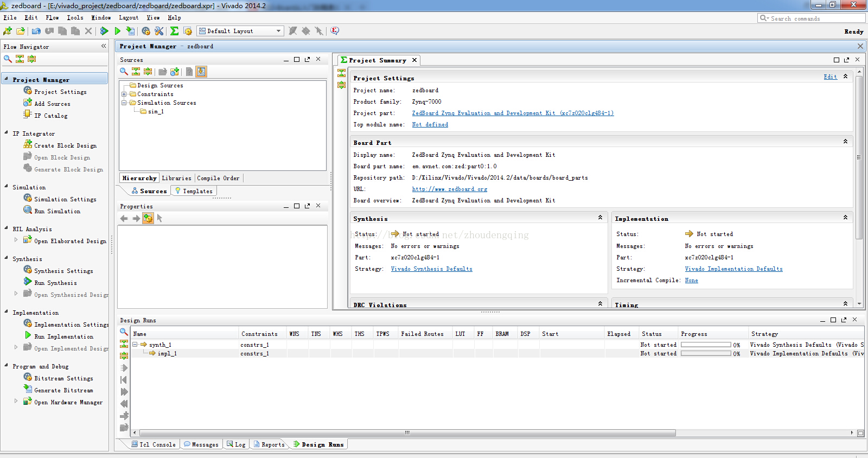Image resolution: width=868 pixels, height=458 pixels.
Task: Click Add Sources in Flow Navigator
Action: (52, 104)
